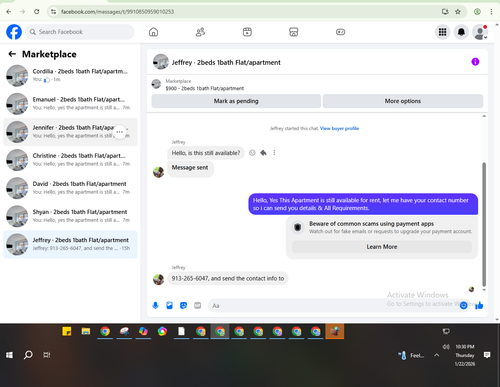Attach a file with the photo icon
The height and width of the screenshot is (387, 500).
pos(169,305)
